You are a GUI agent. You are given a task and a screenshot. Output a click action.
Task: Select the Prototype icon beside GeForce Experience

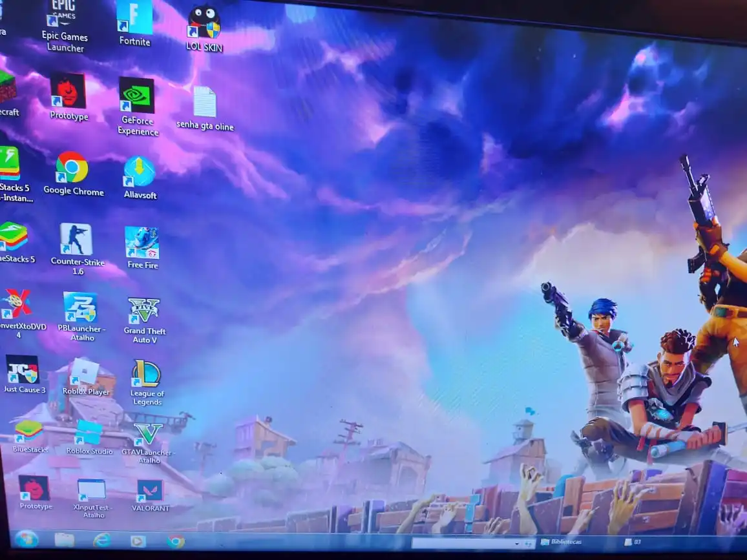coord(68,96)
